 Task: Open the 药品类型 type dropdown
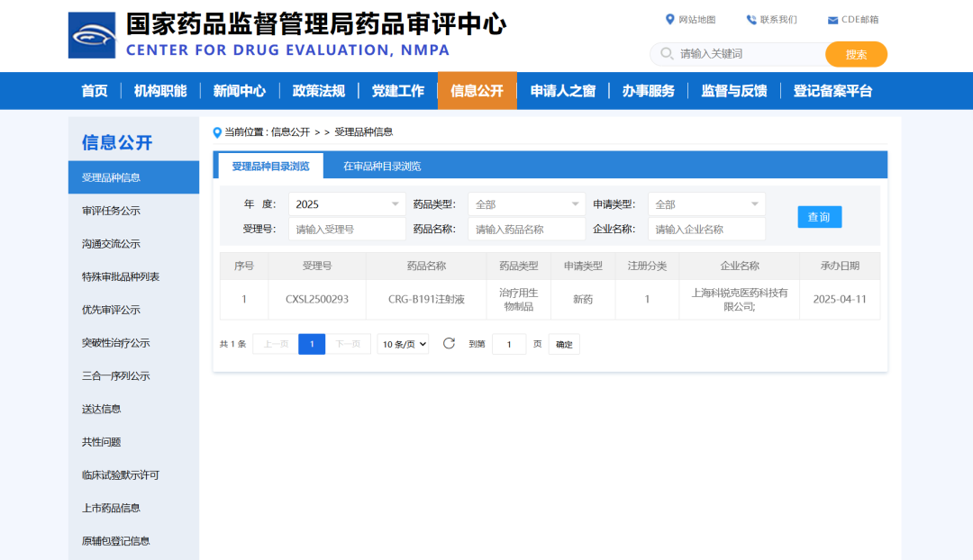pyautogui.click(x=526, y=203)
